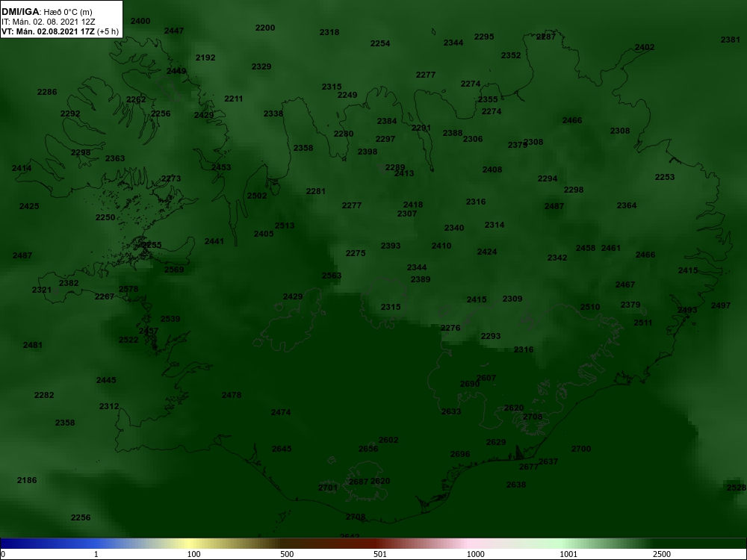Image resolution: width=747 pixels, height=560 pixels.
Task: Click the map value 2253
Action: click(665, 177)
